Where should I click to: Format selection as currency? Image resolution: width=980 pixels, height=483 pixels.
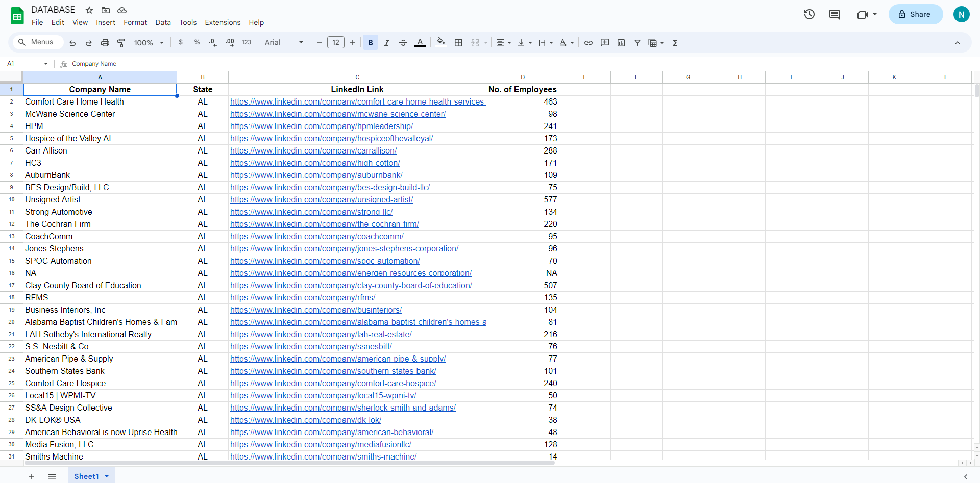[181, 43]
